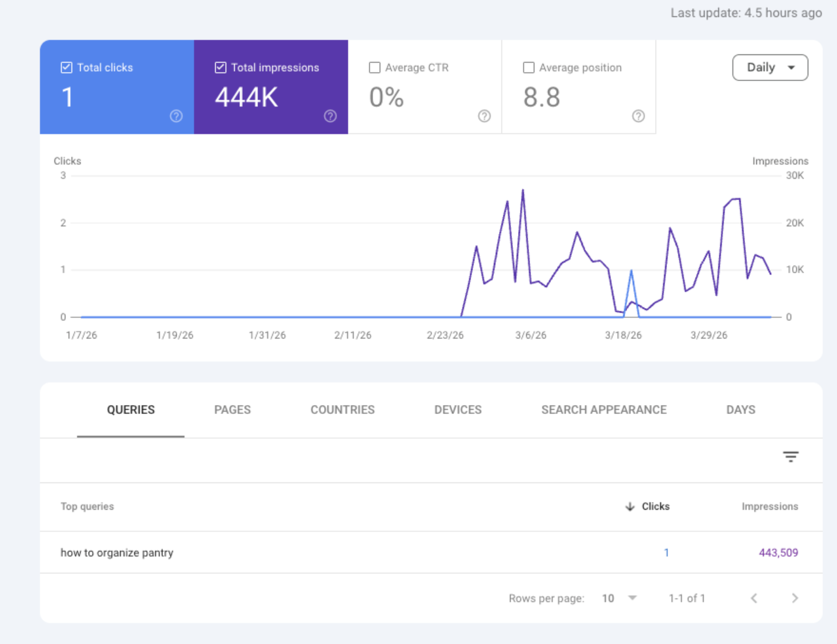This screenshot has width=837, height=644.
Task: Go to next page of results
Action: [795, 598]
